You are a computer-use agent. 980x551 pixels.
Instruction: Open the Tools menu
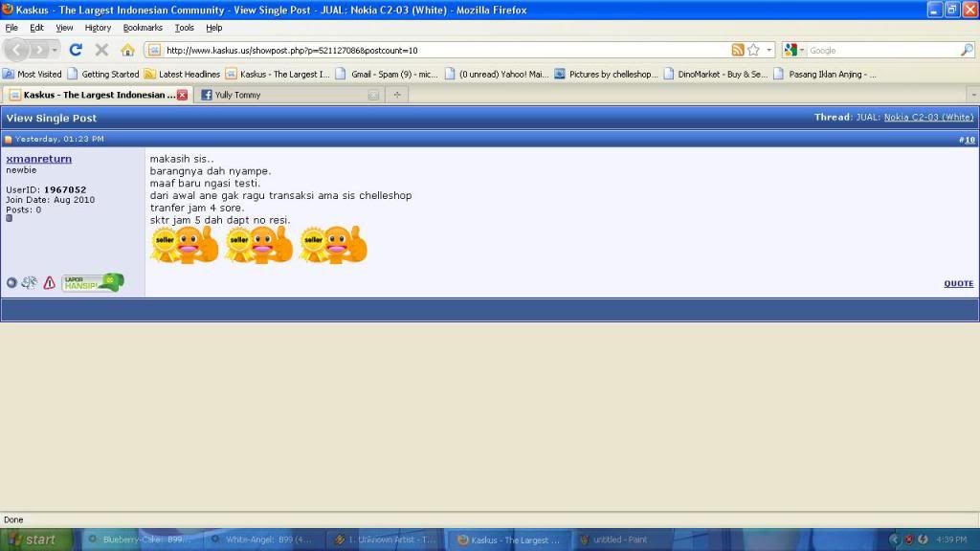coord(185,28)
